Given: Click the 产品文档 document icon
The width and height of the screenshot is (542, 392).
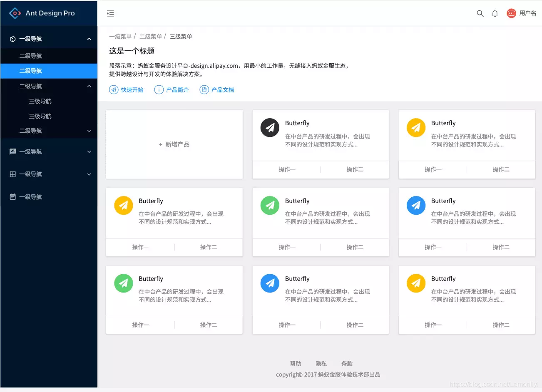Looking at the screenshot, I should point(204,89).
